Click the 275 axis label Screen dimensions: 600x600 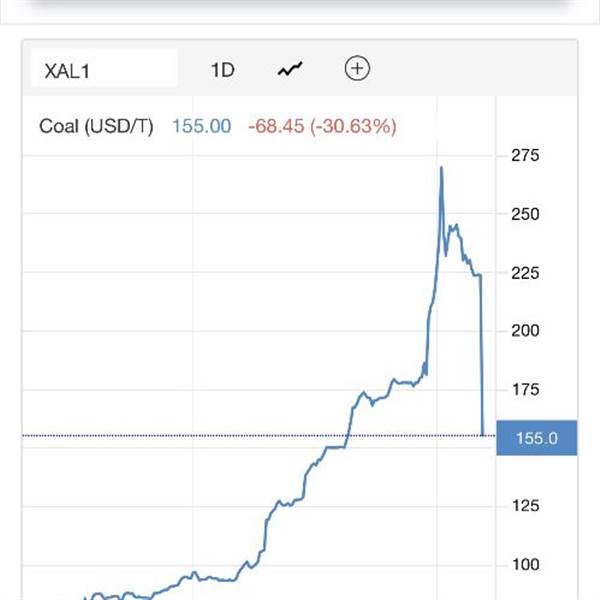tap(525, 155)
